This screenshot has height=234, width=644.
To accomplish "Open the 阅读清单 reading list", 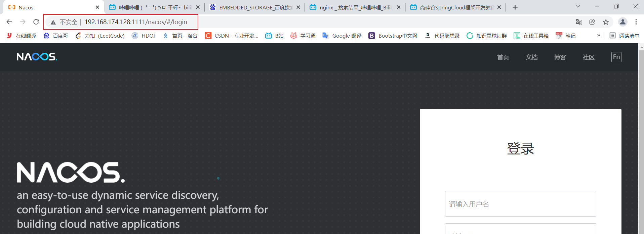I will click(x=625, y=36).
